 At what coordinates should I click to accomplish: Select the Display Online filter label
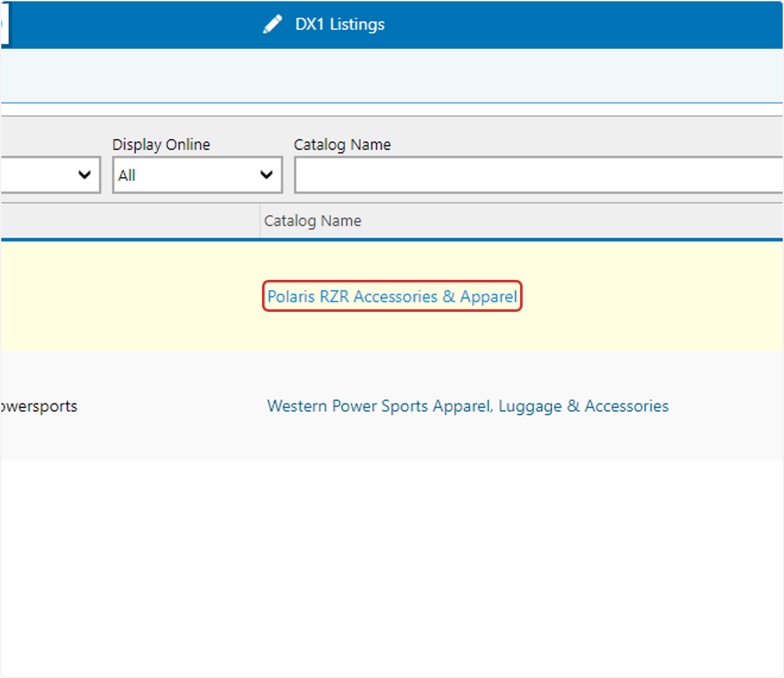click(161, 144)
